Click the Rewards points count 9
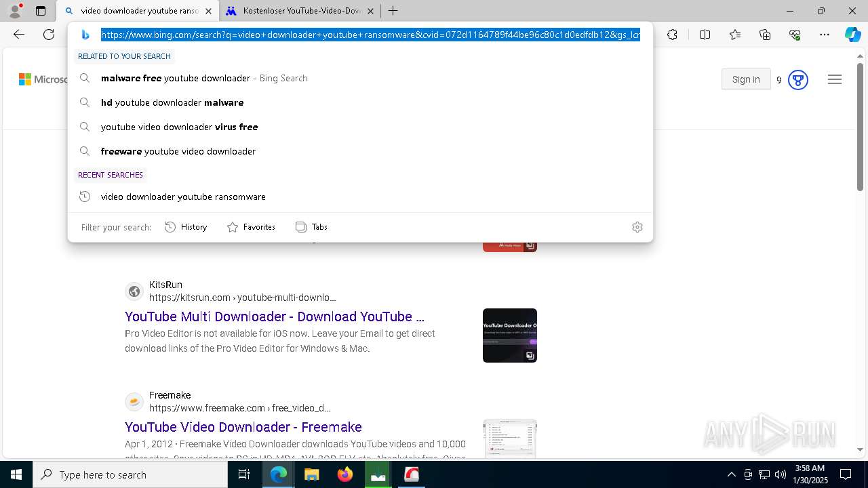The image size is (868, 488). pyautogui.click(x=779, y=80)
